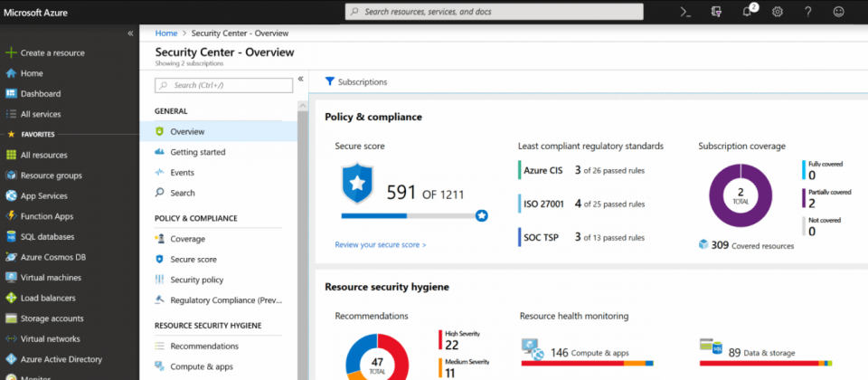Viewport: 868px width, 380px height.
Task: Click the Compute & apps health bar
Action: [x=588, y=364]
